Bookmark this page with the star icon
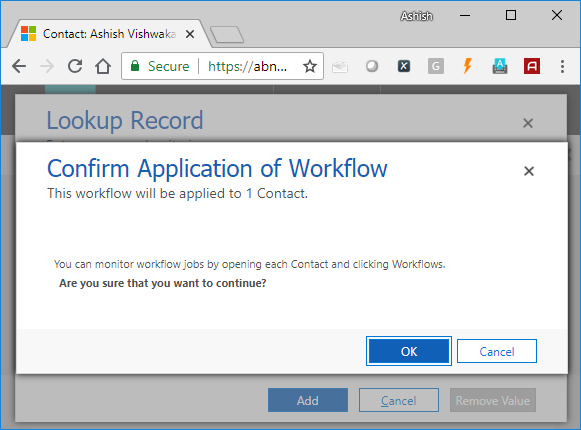 pyautogui.click(x=310, y=66)
